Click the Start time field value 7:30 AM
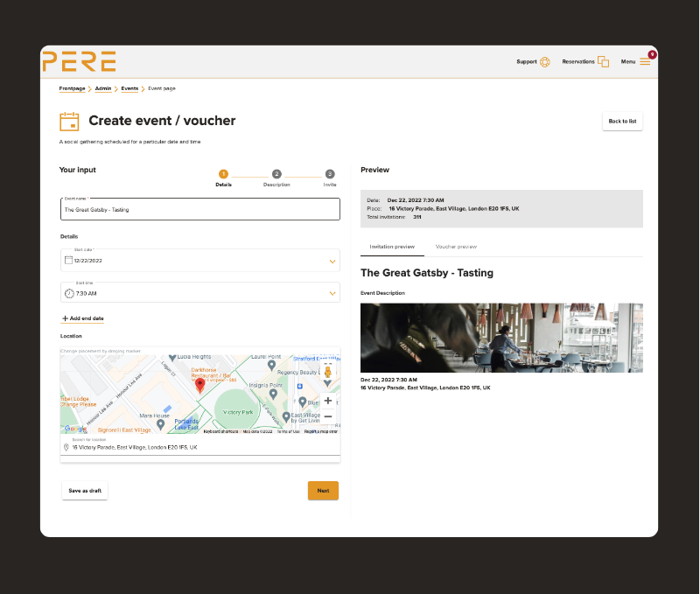Viewport: 700px width, 594px height. click(86, 294)
